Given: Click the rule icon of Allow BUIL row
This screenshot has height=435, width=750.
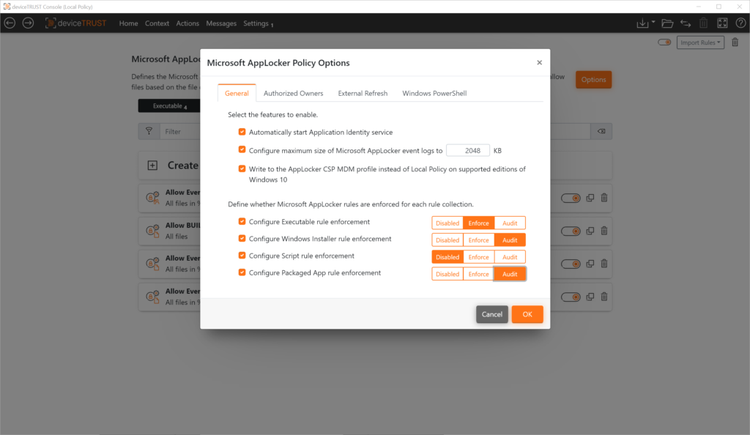Looking at the screenshot, I should [153, 231].
